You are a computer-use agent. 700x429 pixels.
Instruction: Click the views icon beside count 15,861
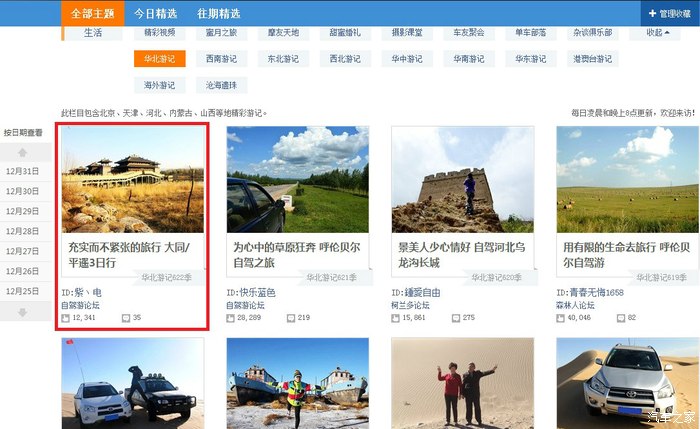(x=395, y=318)
